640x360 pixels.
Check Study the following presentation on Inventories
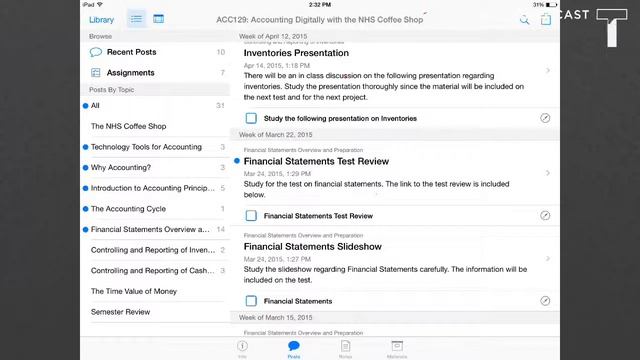[251, 118]
